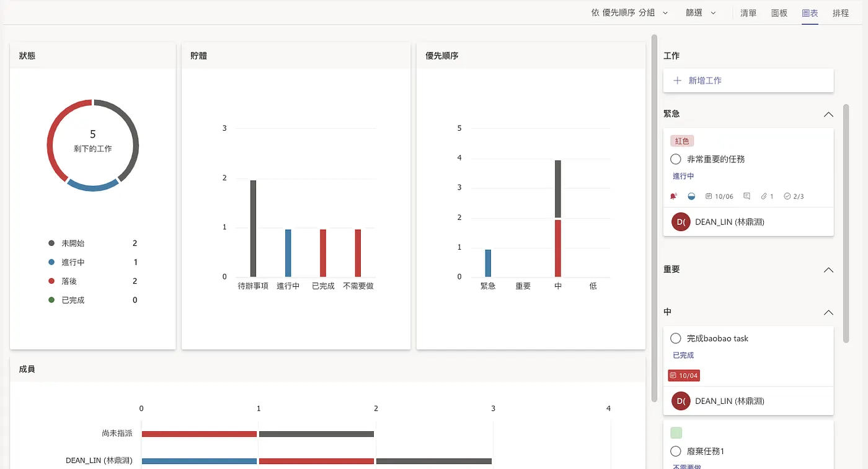868x469 pixels.
Task: Click the 新增工作 button
Action: 748,81
